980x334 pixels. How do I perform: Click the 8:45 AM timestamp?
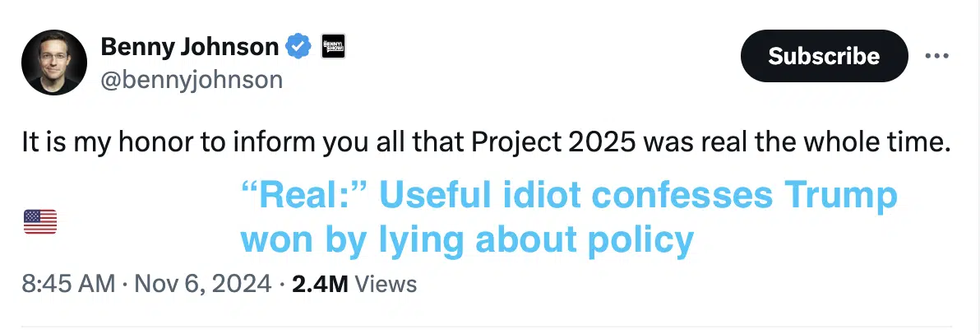coord(68,284)
